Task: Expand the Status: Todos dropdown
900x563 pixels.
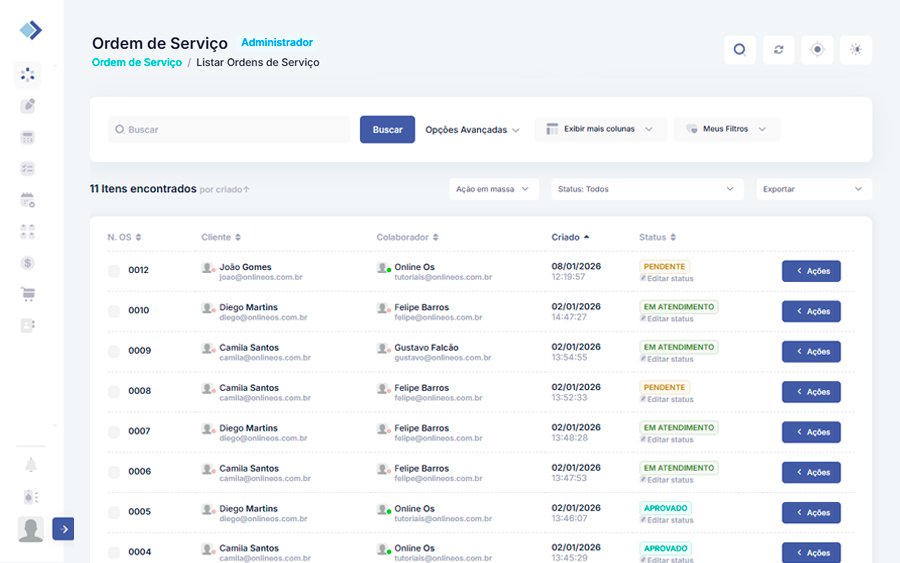Action: tap(646, 189)
